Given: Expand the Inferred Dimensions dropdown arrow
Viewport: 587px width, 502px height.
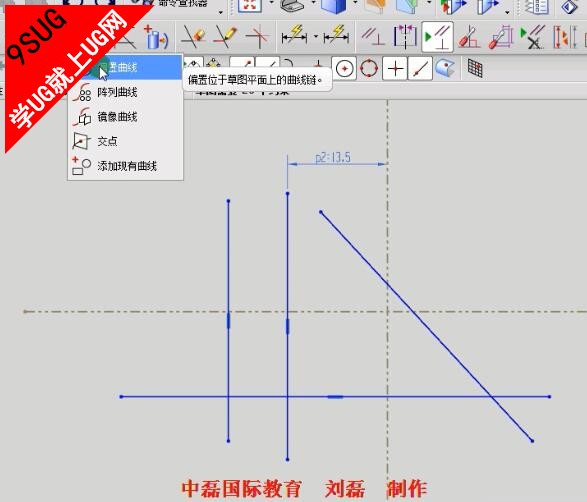Looking at the screenshot, I should pos(316,37).
